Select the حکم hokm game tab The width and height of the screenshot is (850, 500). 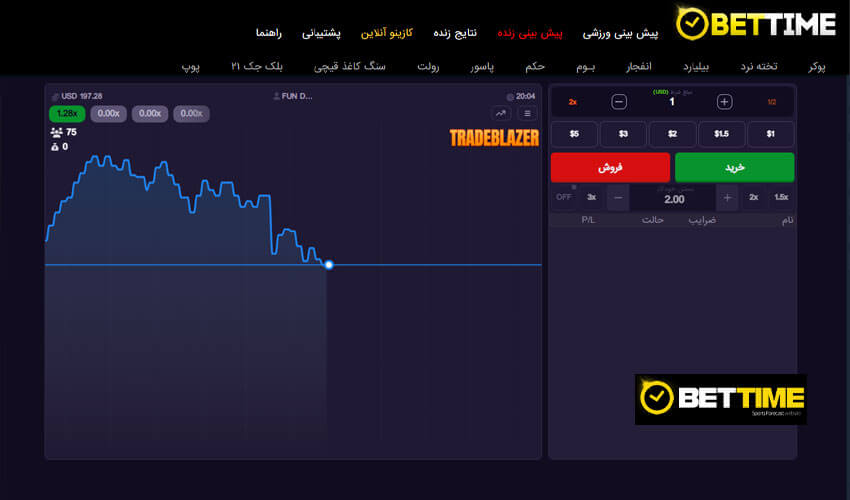535,66
